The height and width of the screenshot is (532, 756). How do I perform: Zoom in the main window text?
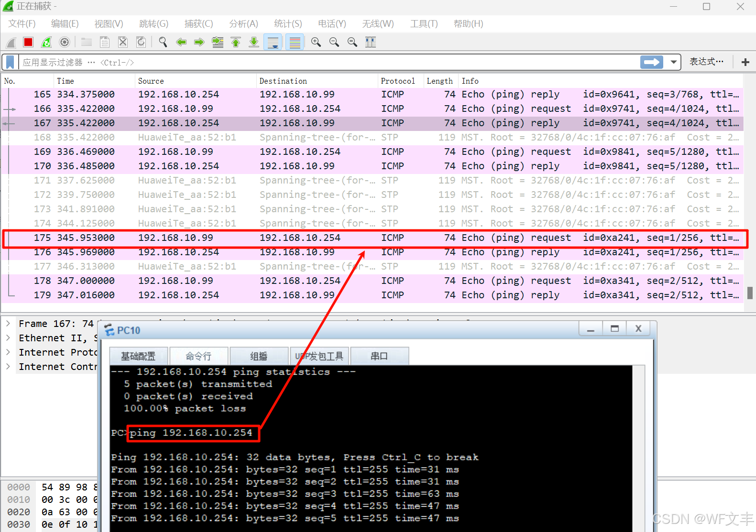click(x=316, y=43)
